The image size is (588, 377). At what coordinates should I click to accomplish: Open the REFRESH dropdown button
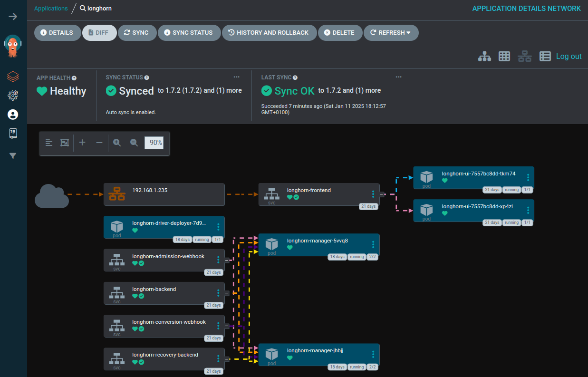click(391, 33)
